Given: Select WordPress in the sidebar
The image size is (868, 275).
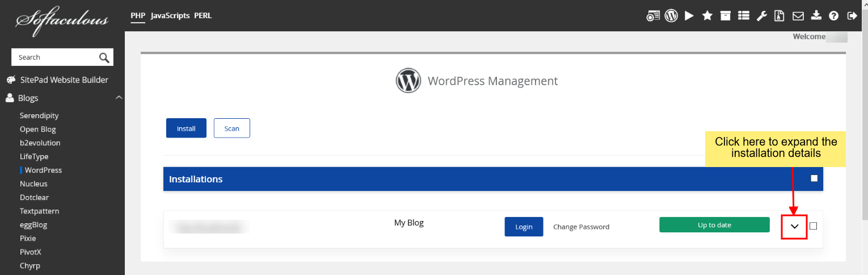Looking at the screenshot, I should click(x=44, y=170).
